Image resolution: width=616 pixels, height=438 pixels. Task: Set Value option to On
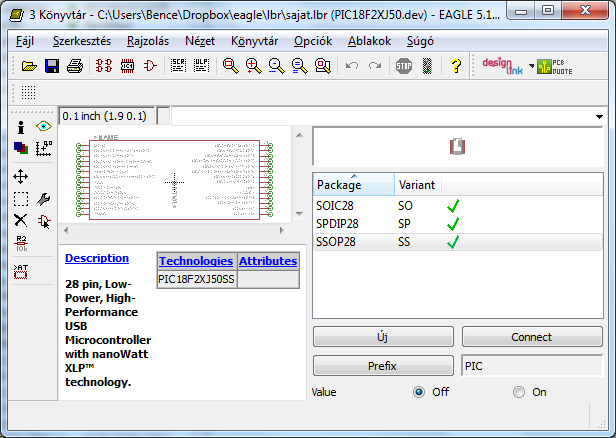coord(519,392)
